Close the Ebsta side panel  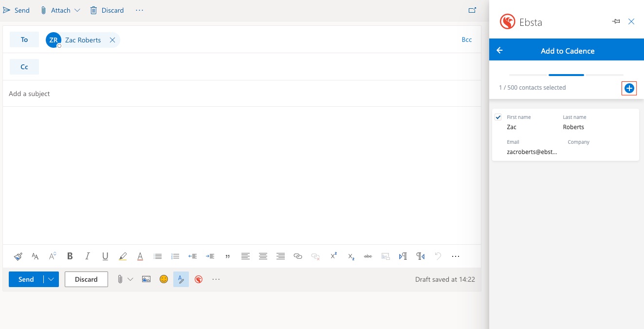coord(631,21)
